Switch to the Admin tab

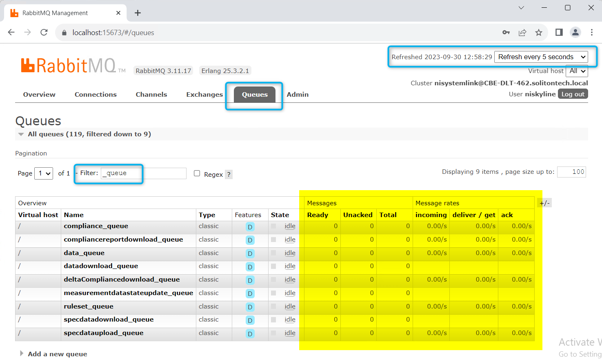[x=298, y=94]
